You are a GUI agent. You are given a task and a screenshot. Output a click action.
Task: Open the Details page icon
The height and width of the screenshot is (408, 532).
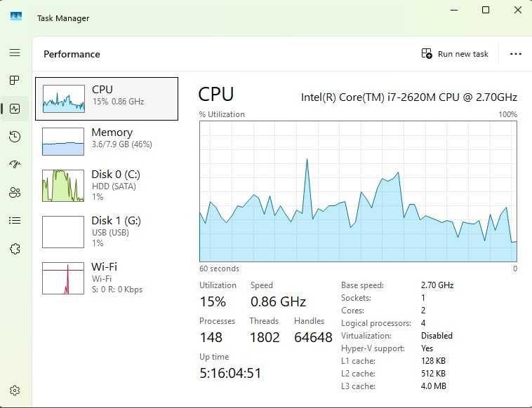(x=15, y=221)
